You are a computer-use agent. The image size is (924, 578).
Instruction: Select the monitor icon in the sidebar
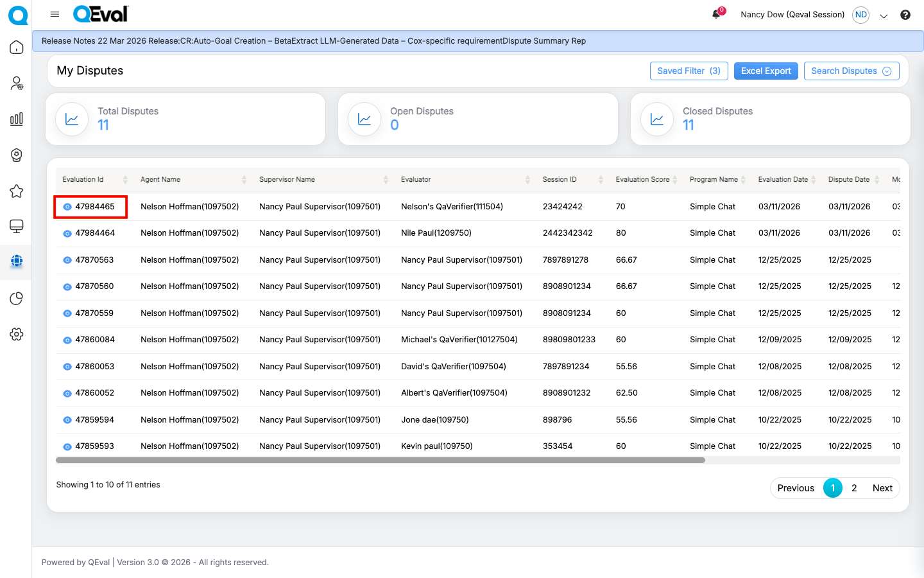coord(17,226)
